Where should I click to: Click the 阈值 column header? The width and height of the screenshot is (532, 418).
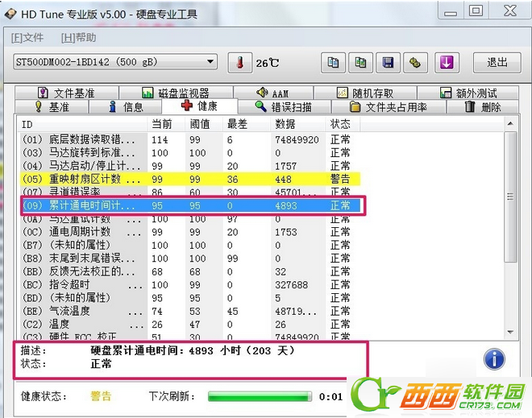pyautogui.click(x=204, y=124)
